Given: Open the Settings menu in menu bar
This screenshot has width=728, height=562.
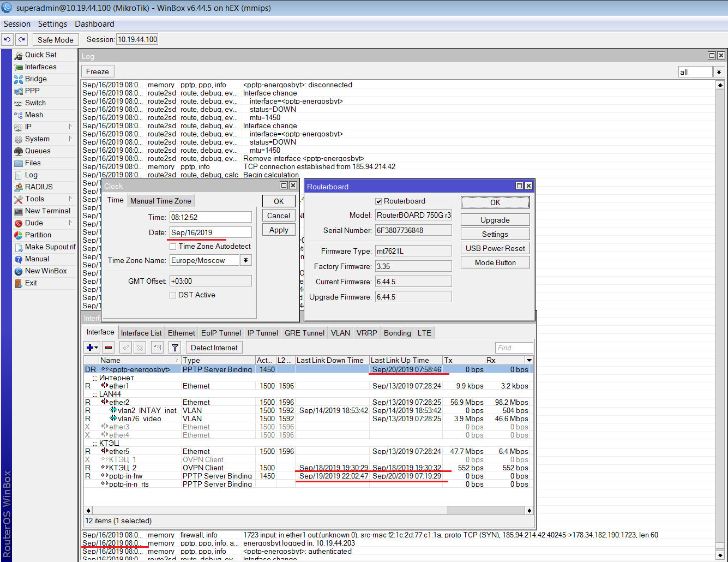Looking at the screenshot, I should pyautogui.click(x=52, y=24).
